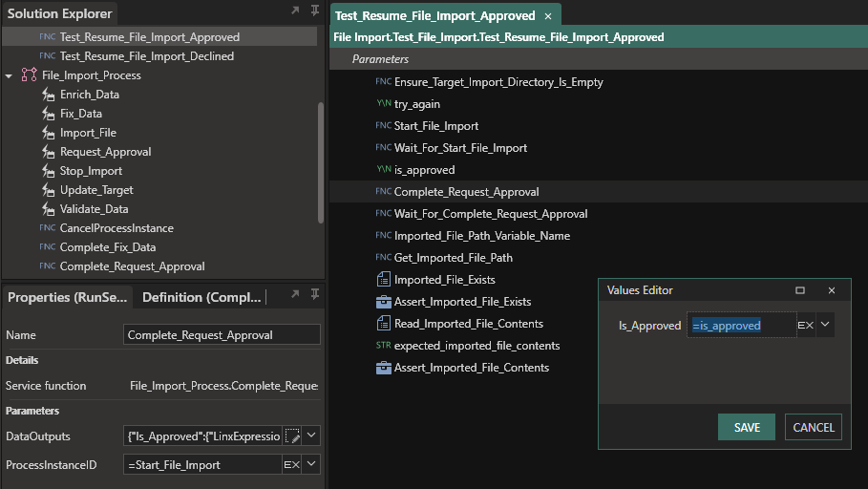The width and height of the screenshot is (868, 489).
Task: Click the pop-out arrow icon in Solution Explorer
Action: (x=295, y=11)
